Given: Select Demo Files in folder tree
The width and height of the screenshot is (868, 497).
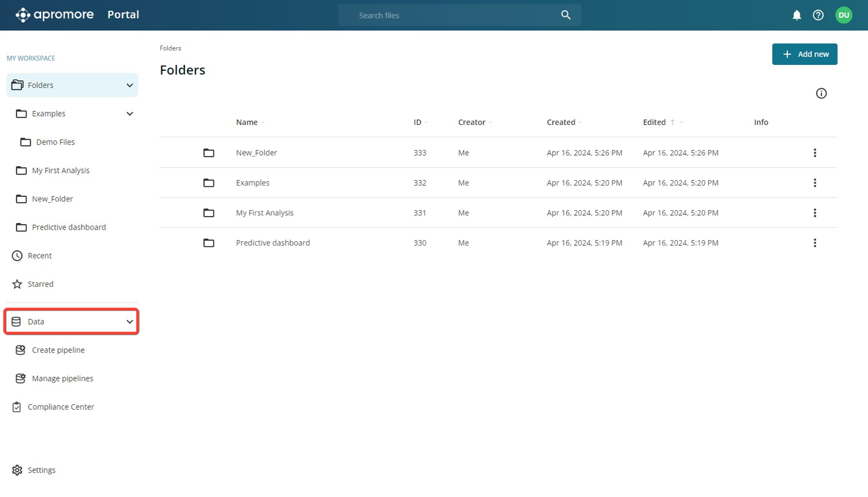Looking at the screenshot, I should point(55,142).
